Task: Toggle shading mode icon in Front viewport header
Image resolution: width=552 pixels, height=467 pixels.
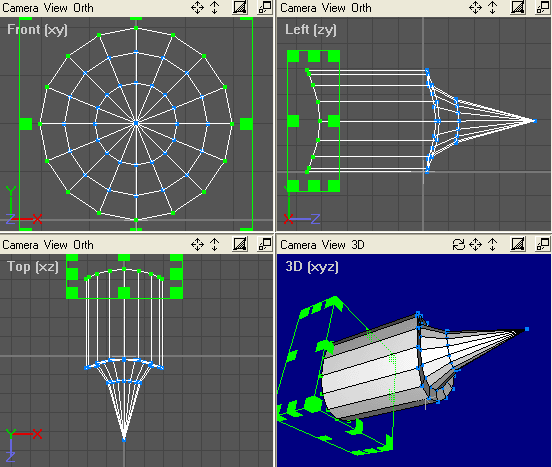Action: [240, 7]
